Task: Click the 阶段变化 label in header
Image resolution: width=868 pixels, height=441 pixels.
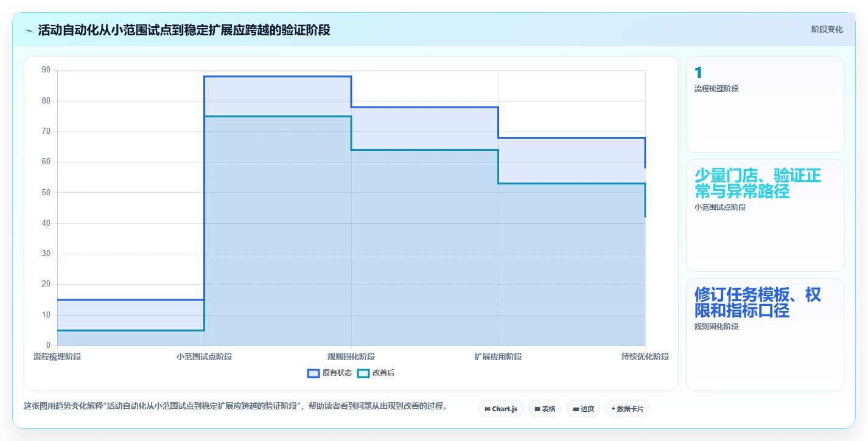Action: 827,29
